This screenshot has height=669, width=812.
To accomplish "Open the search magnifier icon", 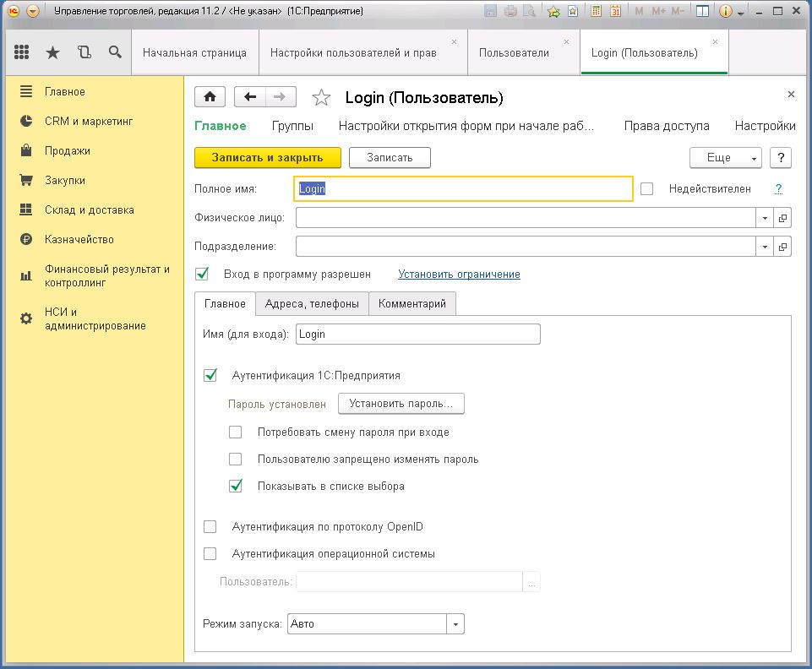I will pos(115,52).
